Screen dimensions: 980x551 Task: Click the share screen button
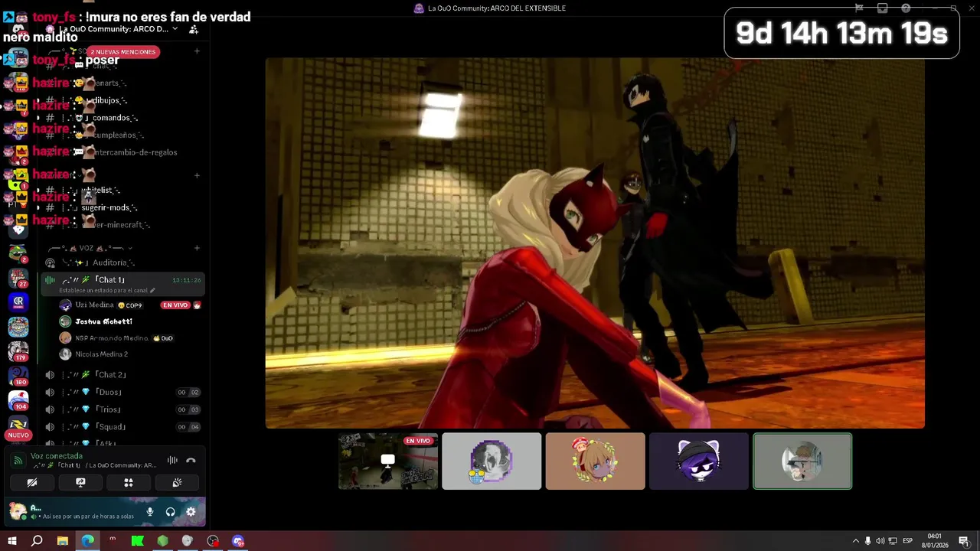(x=80, y=482)
